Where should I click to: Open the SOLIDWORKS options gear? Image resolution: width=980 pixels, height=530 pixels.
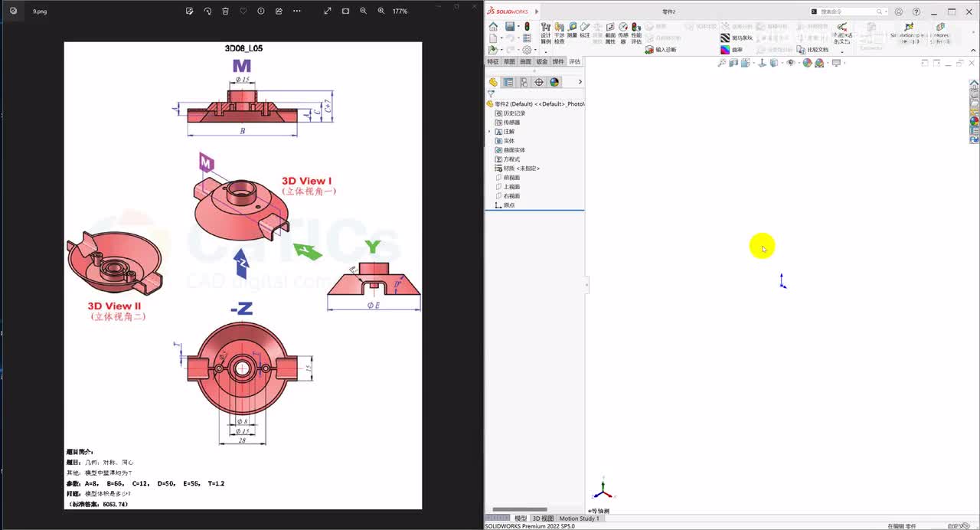coord(526,50)
